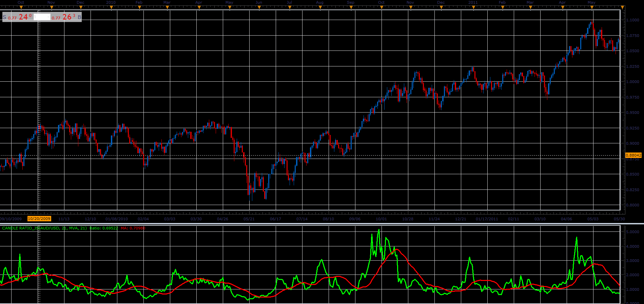Image resolution: width=644 pixels, height=304 pixels.
Task: Click the 04/26 date label
Action: coord(223,219)
